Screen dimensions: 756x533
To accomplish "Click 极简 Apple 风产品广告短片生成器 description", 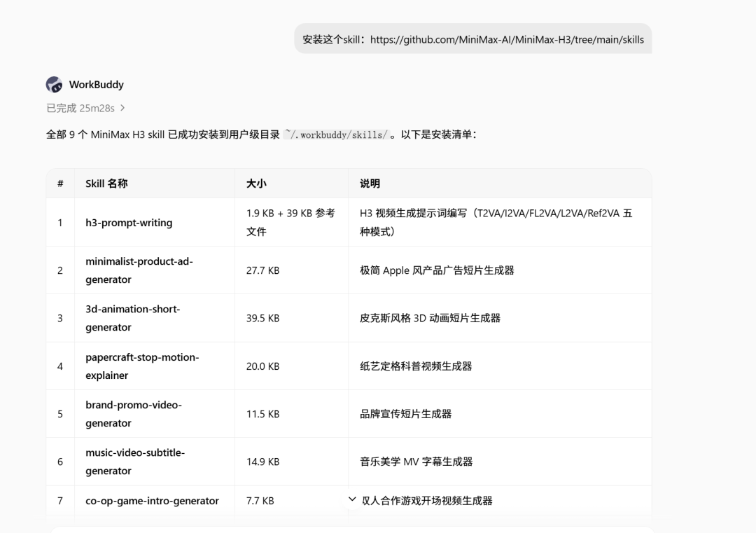I will [x=437, y=270].
